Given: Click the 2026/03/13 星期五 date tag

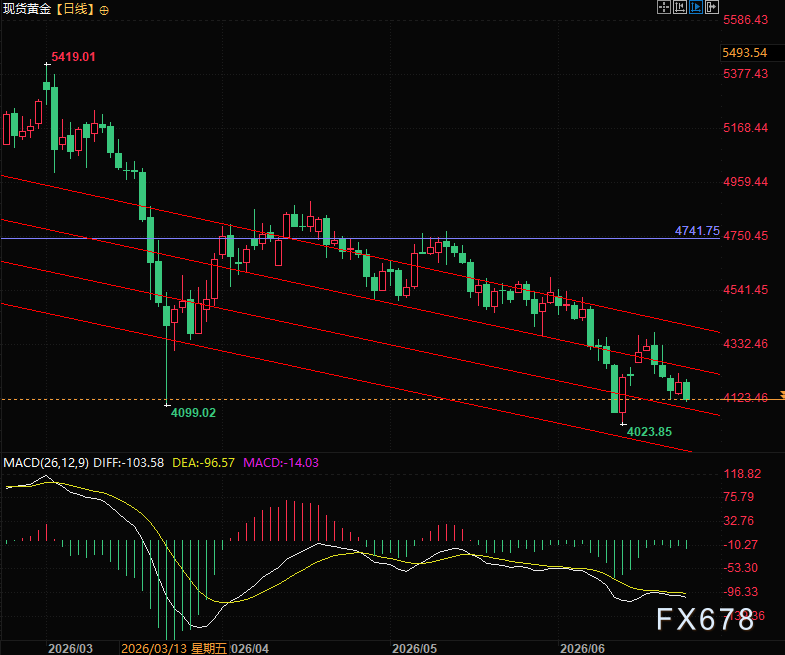Looking at the screenshot, I should tap(174, 648).
